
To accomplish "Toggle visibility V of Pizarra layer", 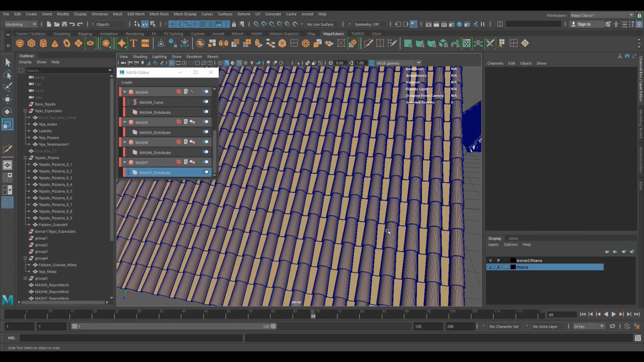I will (490, 267).
